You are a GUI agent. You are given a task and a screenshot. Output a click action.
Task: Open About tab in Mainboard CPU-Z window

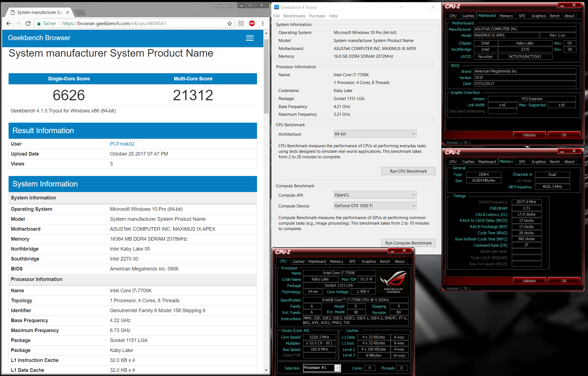point(569,16)
